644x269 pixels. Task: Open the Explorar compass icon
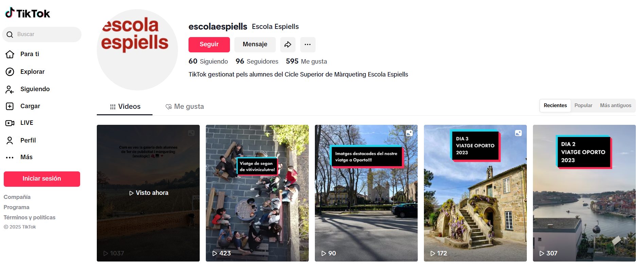click(x=10, y=72)
